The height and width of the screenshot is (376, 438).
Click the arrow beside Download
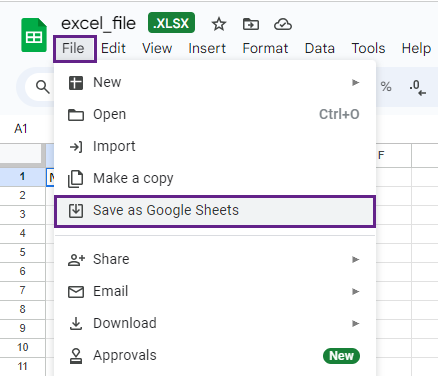pyautogui.click(x=356, y=323)
